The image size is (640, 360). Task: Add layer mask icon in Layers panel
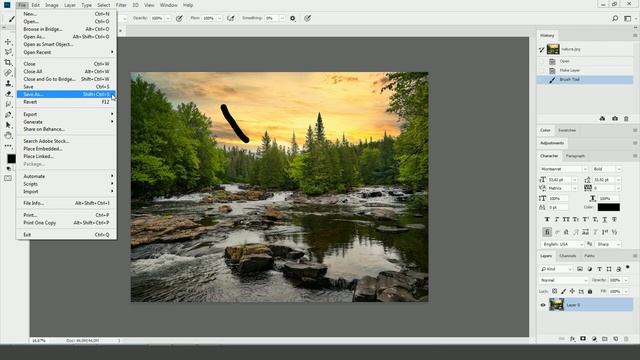pos(583,339)
